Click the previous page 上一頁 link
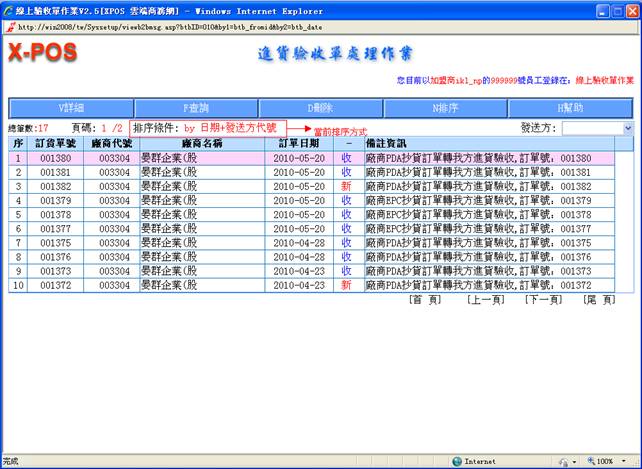 coord(484,299)
